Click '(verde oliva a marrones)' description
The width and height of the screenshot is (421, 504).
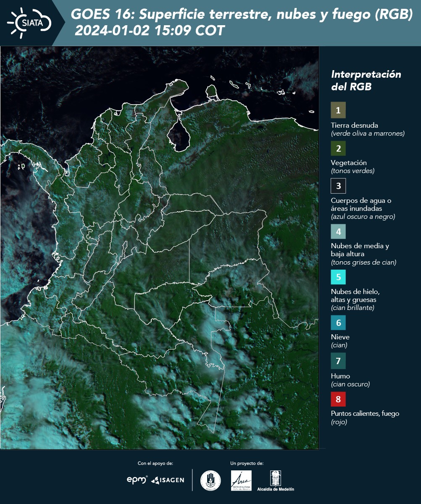click(368, 134)
